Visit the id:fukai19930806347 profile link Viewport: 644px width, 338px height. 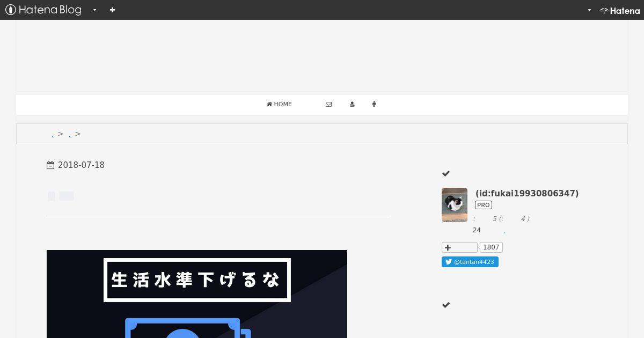pos(527,193)
